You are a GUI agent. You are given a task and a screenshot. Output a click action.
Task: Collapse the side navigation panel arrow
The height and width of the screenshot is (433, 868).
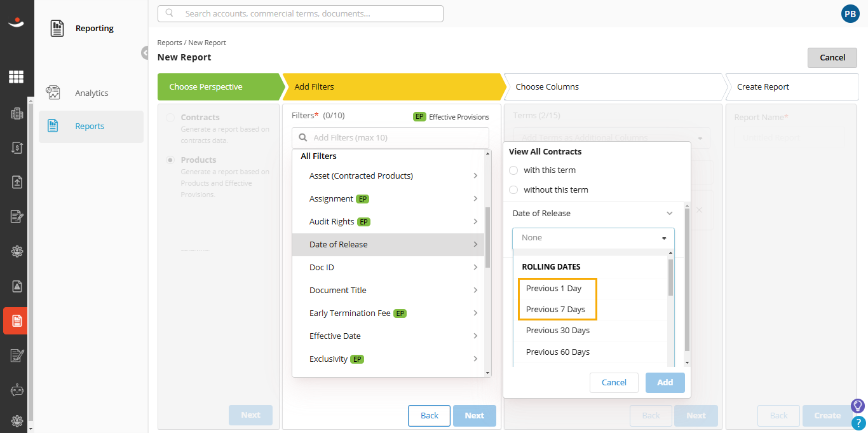tap(146, 53)
